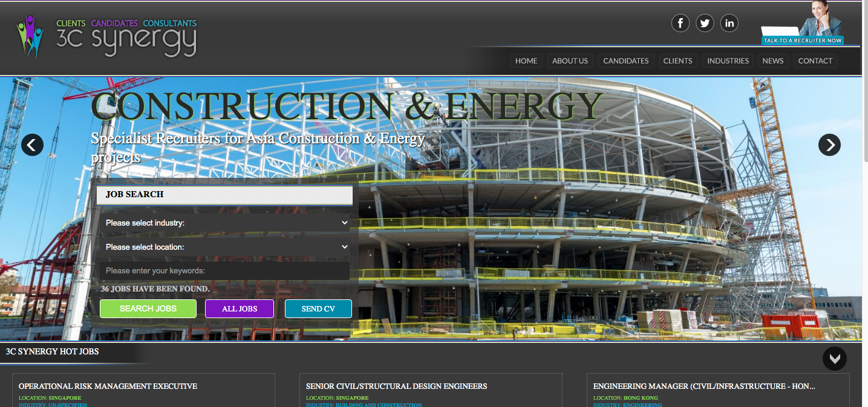This screenshot has height=407, width=868.
Task: Open the CONTACT menu item
Action: pos(815,60)
